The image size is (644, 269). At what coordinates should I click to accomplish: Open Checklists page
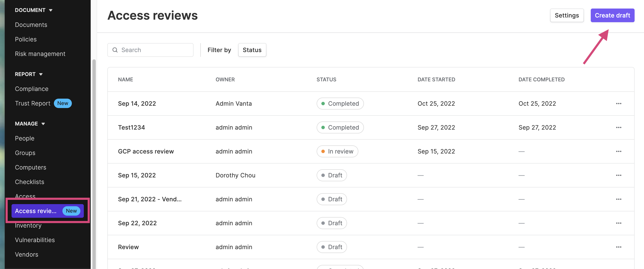(30, 182)
